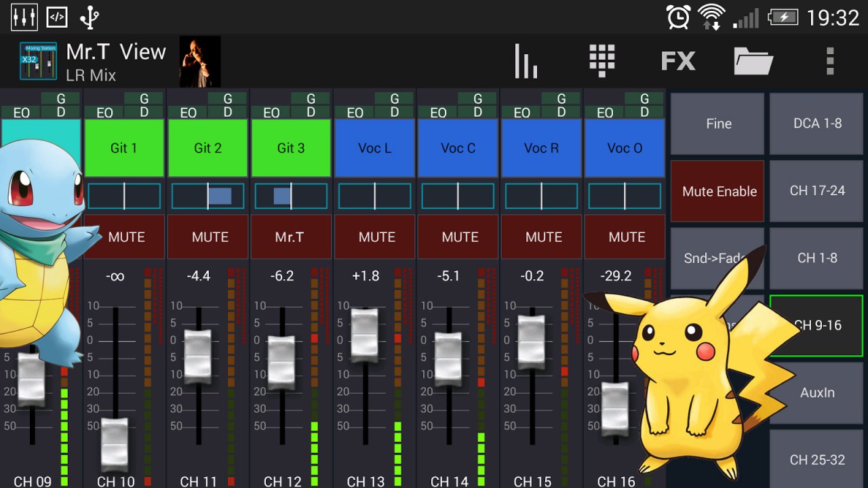
Task: Mute channel Git 2
Action: pyautogui.click(x=209, y=237)
